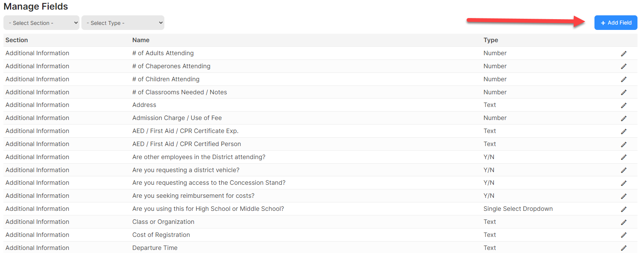Edit the 'Cost of Registration' field
The height and width of the screenshot is (253, 644).
point(624,235)
